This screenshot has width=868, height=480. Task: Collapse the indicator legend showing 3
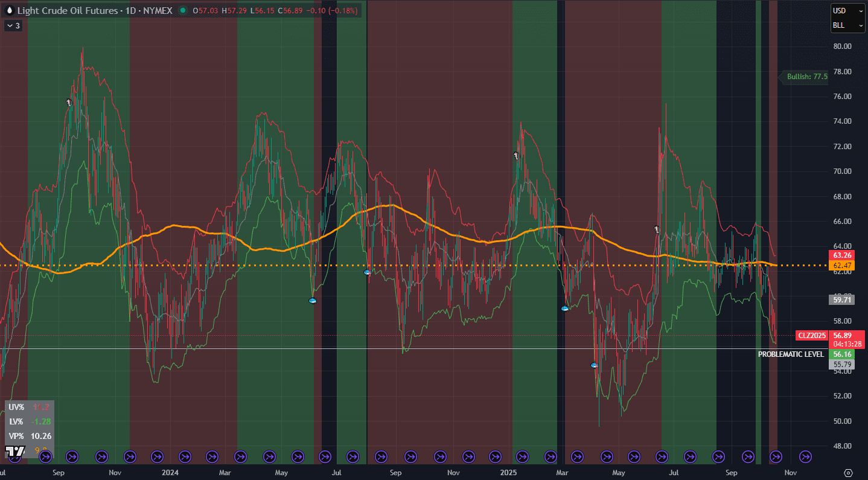pos(13,26)
